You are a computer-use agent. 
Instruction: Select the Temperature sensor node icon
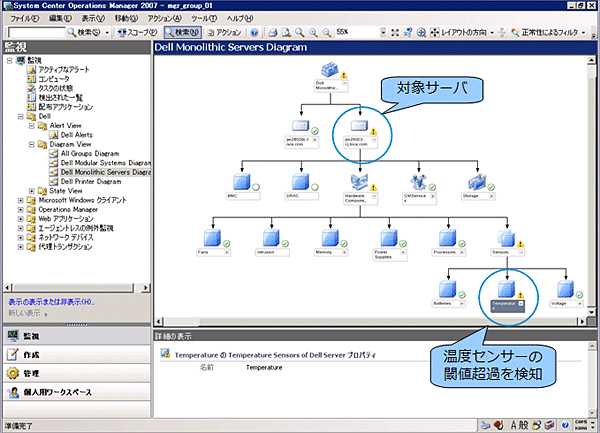[x=506, y=289]
